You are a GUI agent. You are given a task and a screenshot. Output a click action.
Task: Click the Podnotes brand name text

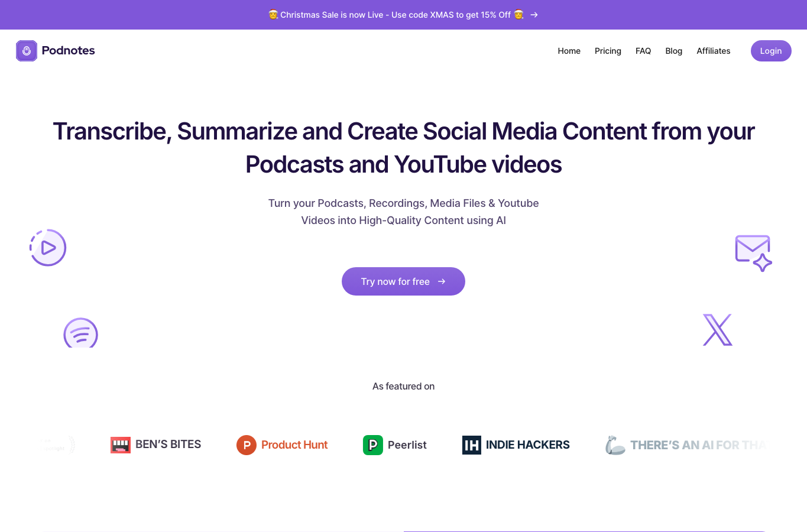click(x=69, y=51)
